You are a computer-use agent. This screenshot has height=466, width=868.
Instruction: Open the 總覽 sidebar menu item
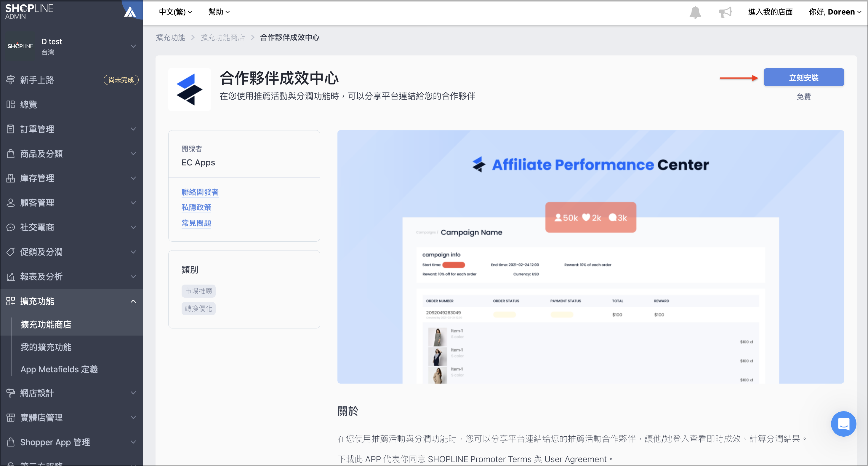point(71,105)
